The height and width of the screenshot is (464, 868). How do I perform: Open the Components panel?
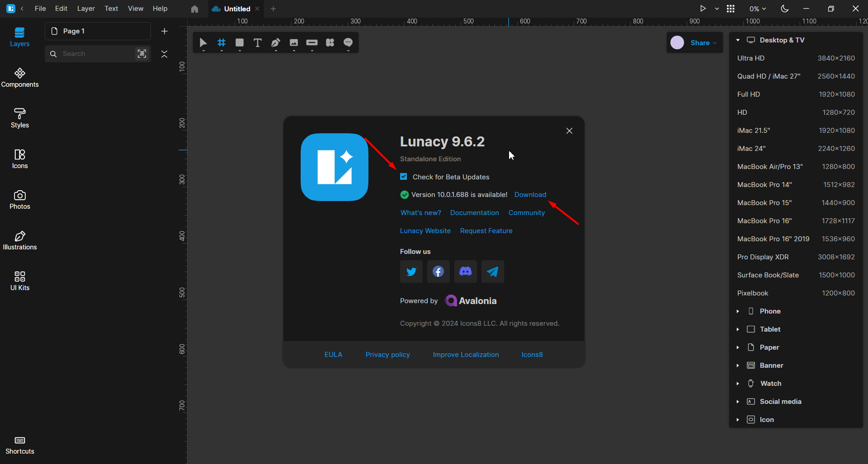(x=19, y=78)
